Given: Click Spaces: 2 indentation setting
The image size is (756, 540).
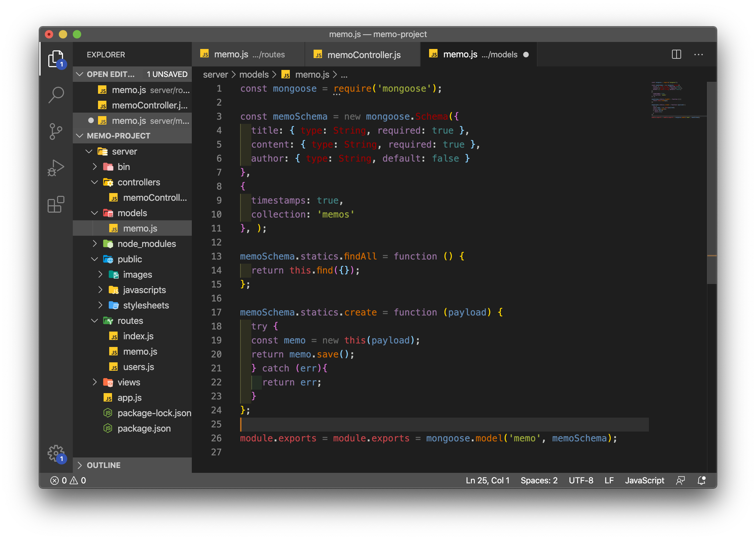Looking at the screenshot, I should [x=539, y=480].
